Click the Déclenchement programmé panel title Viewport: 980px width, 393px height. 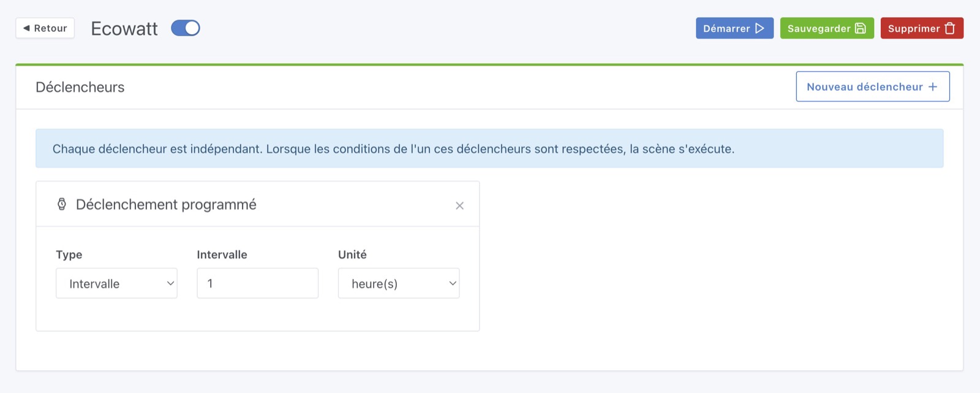tap(167, 204)
